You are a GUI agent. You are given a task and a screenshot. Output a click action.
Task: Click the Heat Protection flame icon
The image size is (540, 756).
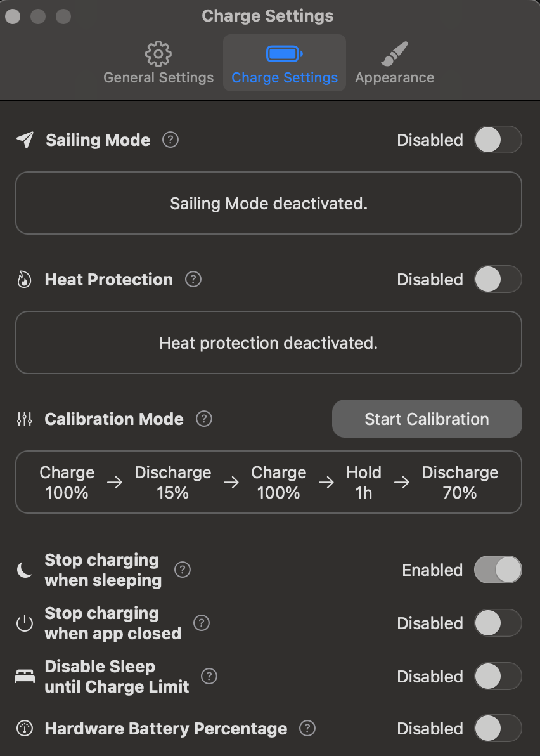point(25,280)
